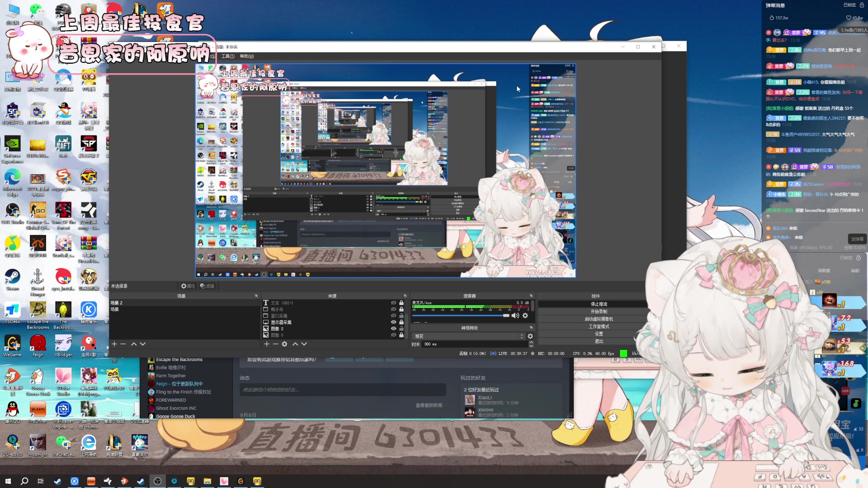Move selected source up arrow
This screenshot has width=868, height=488.
point(295,344)
